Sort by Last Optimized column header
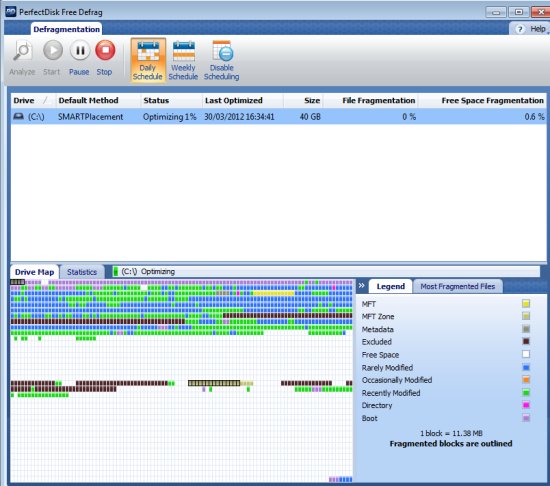The width and height of the screenshot is (550, 486). click(243, 101)
